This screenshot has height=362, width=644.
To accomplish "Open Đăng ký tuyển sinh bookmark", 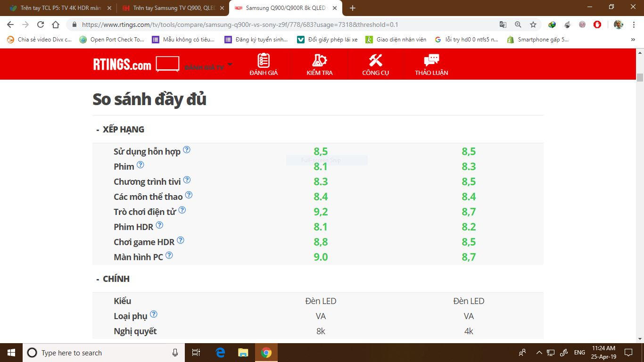I will tap(256, 40).
